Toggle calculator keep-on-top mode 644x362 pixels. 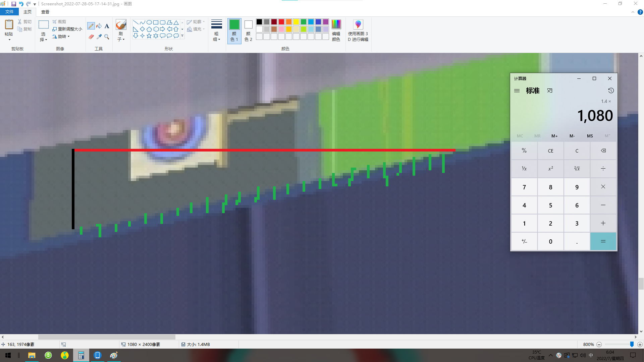tap(550, 90)
